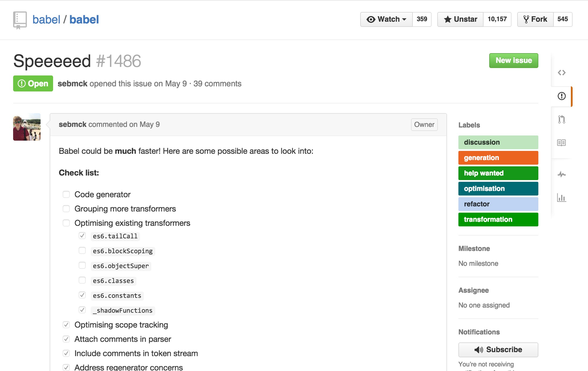
Task: Check the es6.blockScoping checkbox
Action: 82,251
